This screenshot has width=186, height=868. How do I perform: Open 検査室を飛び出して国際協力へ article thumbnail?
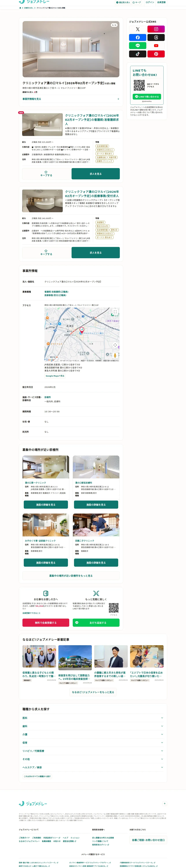click(75, 658)
